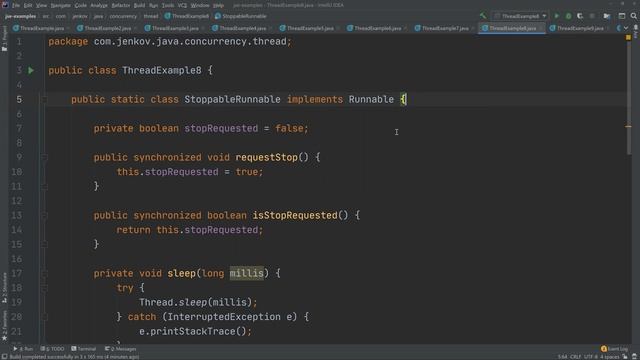Open the Project Structure dialog icon
This screenshot has width=640, height=360.
[607, 16]
